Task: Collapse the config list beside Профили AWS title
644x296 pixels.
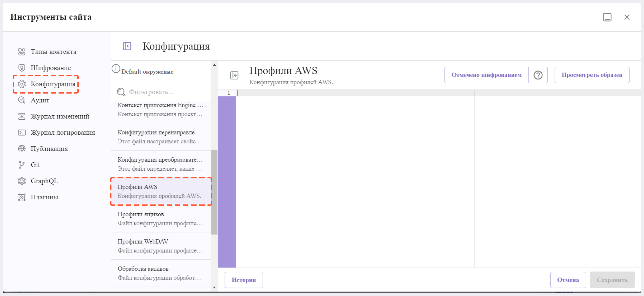Action: click(234, 75)
